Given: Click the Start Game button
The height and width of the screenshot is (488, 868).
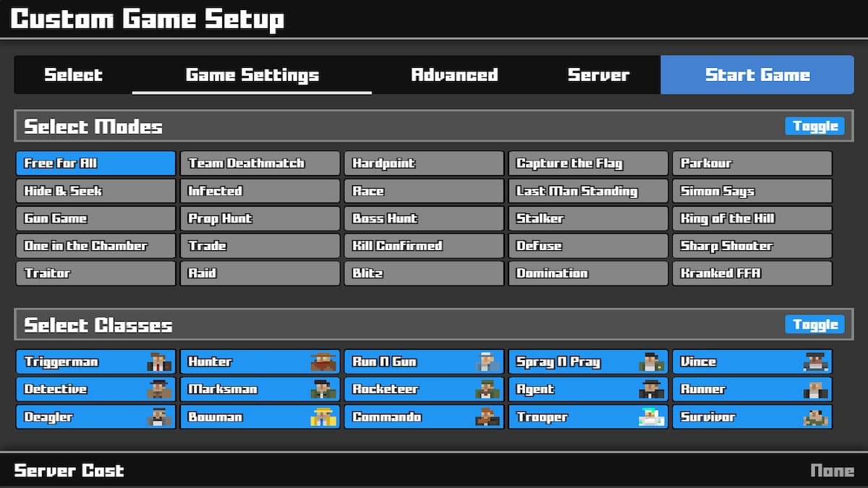Looking at the screenshot, I should [757, 74].
